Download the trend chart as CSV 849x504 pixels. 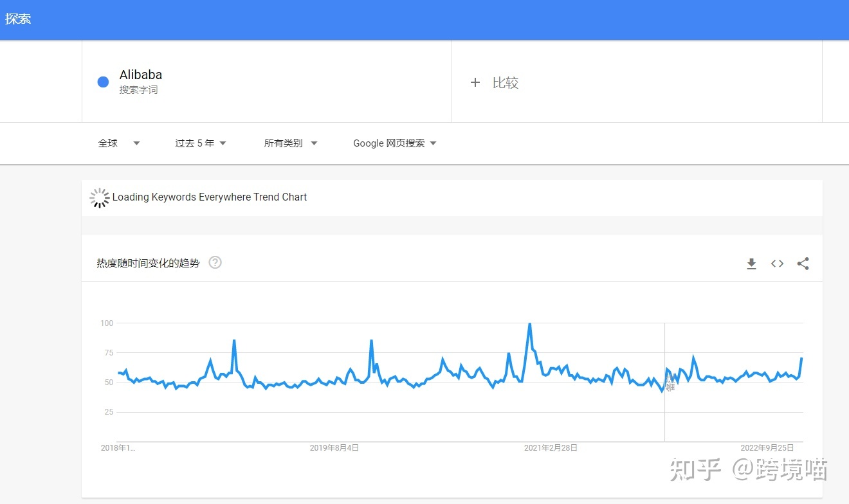pyautogui.click(x=751, y=264)
